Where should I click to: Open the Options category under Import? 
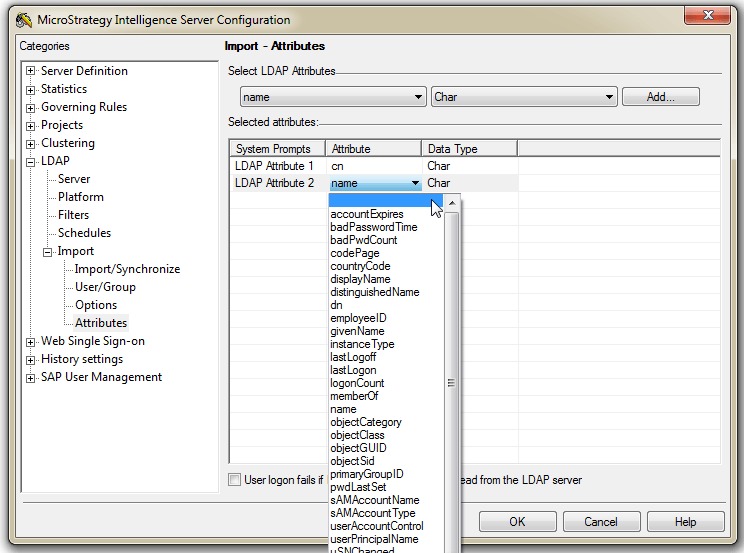click(96, 305)
